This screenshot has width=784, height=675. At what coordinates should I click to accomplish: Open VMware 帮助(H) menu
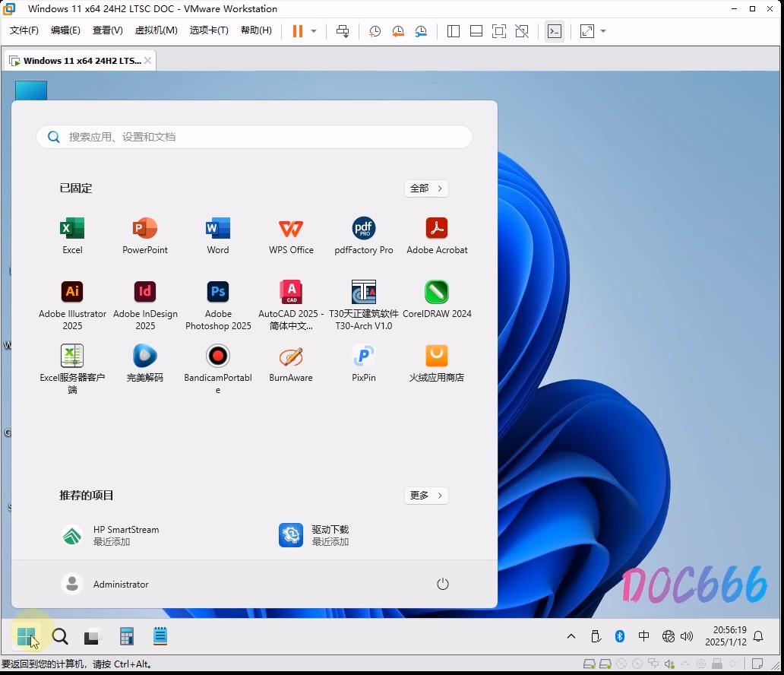pos(256,30)
